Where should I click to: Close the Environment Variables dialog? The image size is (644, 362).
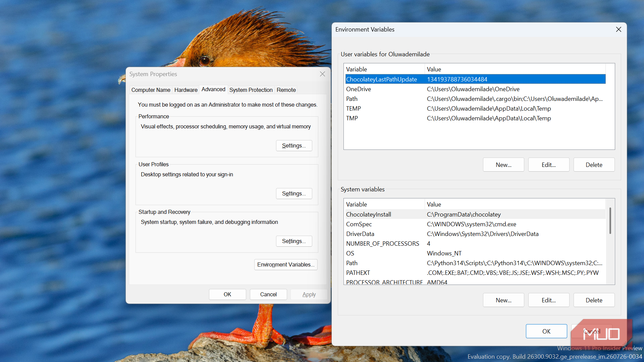point(619,29)
